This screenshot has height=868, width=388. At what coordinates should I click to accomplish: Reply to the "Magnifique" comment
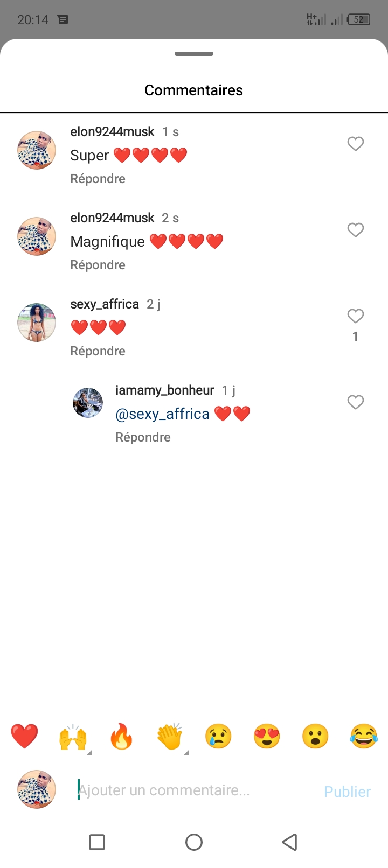click(x=98, y=265)
